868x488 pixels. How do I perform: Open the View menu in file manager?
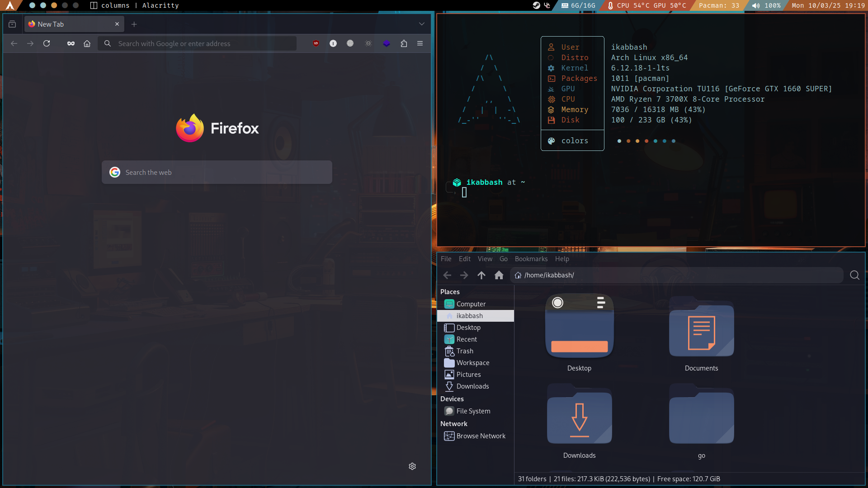pyautogui.click(x=485, y=259)
